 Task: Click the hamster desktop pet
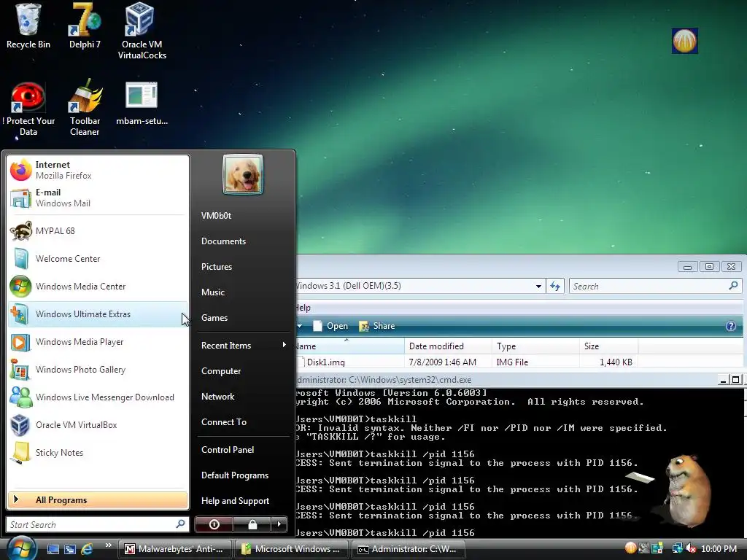tap(687, 491)
